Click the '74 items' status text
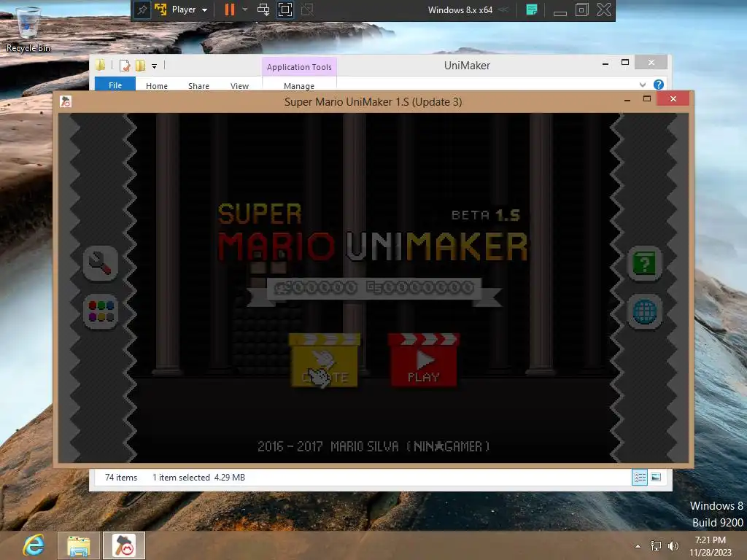Viewport: 747px width, 560px height. click(x=121, y=477)
